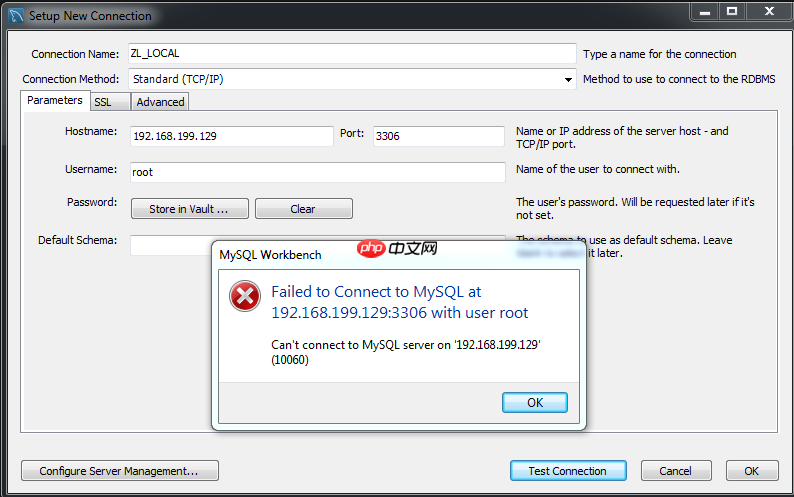The height and width of the screenshot is (497, 794).
Task: Focus the Connection Name field
Action: coord(352,54)
